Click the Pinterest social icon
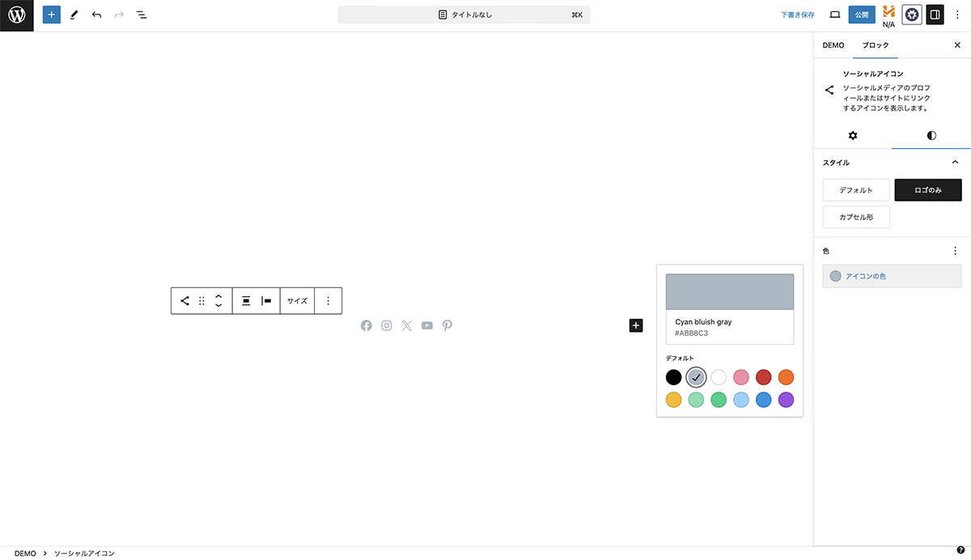 447,325
